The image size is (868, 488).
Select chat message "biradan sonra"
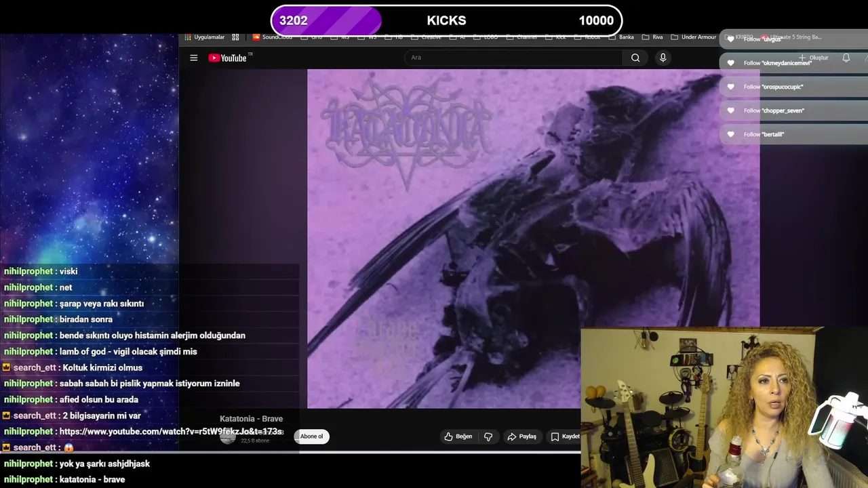pyautogui.click(x=86, y=319)
